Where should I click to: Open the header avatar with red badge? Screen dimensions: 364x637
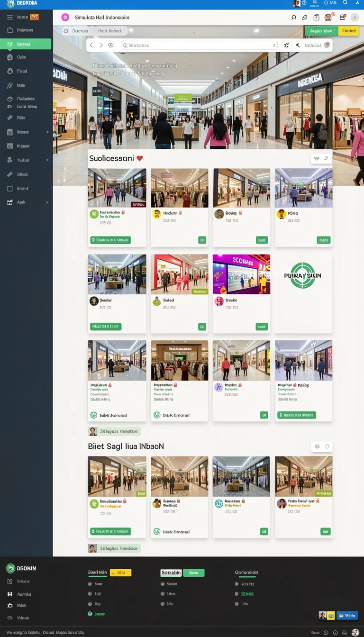click(328, 17)
